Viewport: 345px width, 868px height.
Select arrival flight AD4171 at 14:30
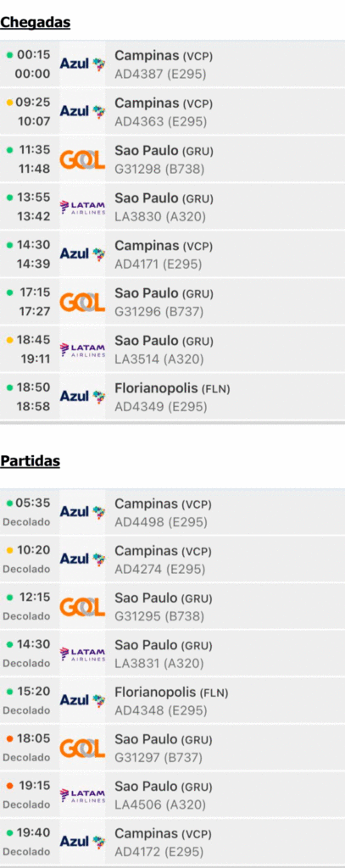click(x=172, y=254)
